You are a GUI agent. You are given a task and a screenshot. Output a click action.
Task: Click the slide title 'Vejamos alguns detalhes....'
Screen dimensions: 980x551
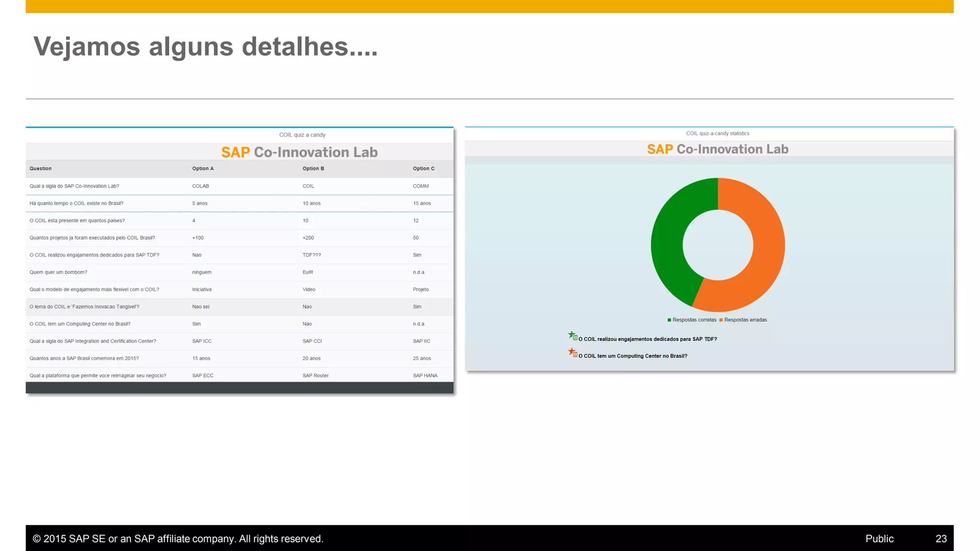click(x=205, y=46)
